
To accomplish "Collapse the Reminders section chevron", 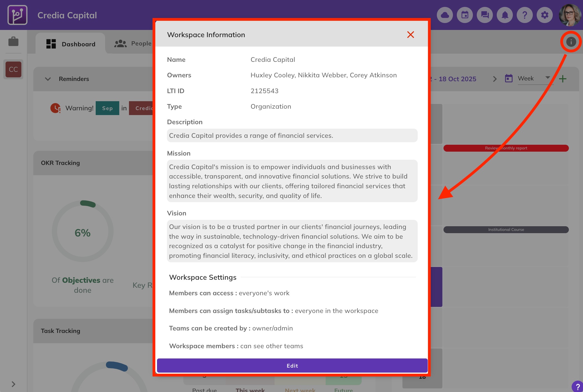I will coord(48,79).
